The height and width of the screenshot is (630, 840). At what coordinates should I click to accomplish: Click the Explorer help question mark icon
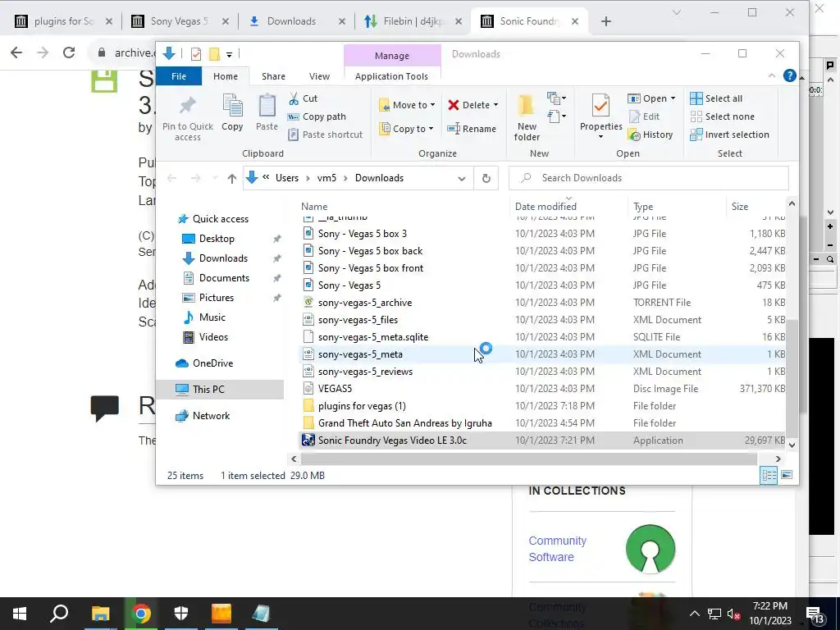click(x=789, y=75)
